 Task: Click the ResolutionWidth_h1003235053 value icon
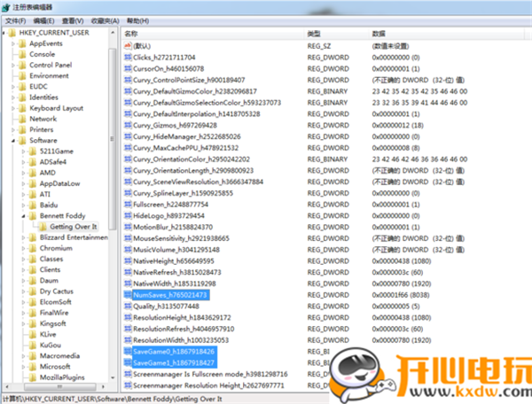point(128,340)
